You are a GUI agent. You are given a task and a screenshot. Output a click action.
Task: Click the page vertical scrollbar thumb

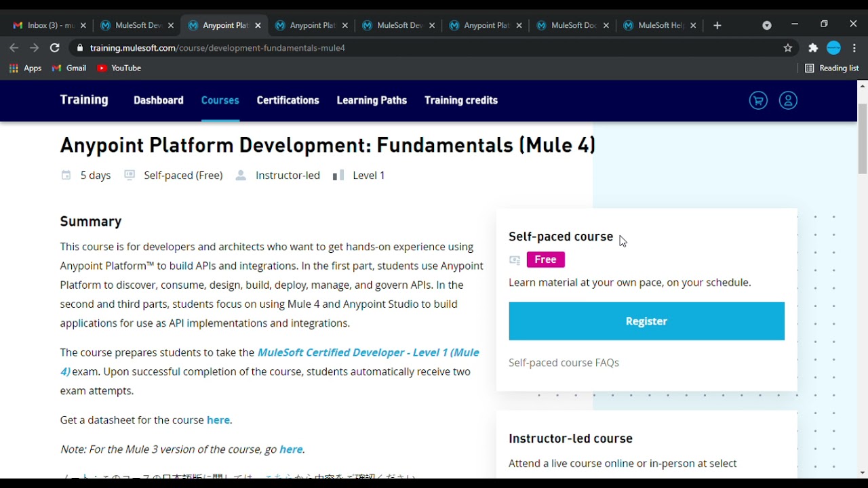point(863,139)
